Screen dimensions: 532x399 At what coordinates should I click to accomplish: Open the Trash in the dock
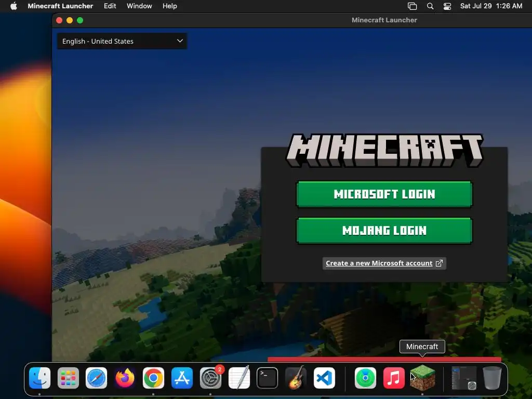point(492,378)
